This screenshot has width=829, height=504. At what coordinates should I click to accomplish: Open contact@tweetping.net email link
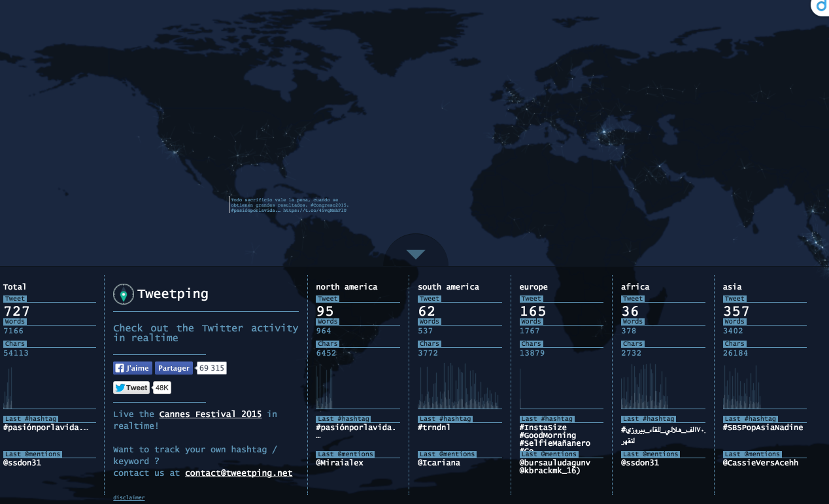(239, 473)
